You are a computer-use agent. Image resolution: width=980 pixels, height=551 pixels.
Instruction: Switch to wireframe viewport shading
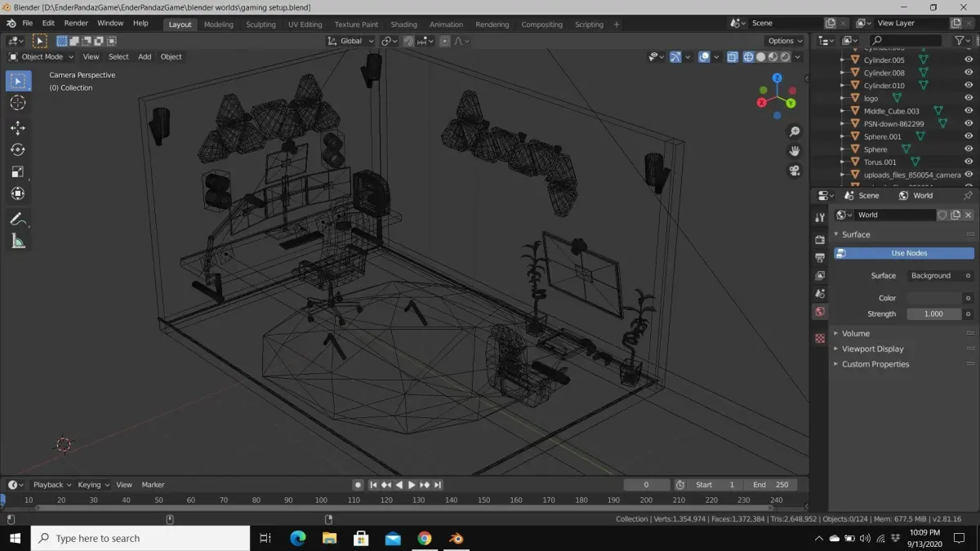748,57
